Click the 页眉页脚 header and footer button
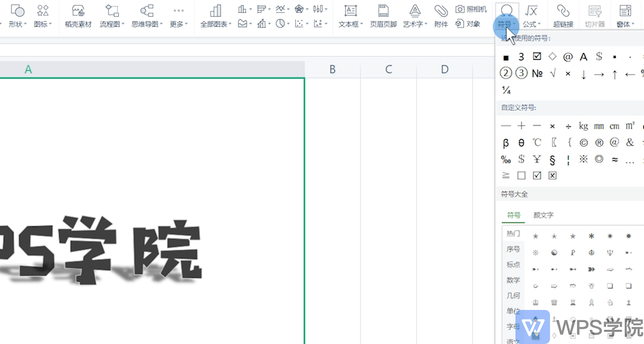The width and height of the screenshot is (644, 344). click(383, 16)
